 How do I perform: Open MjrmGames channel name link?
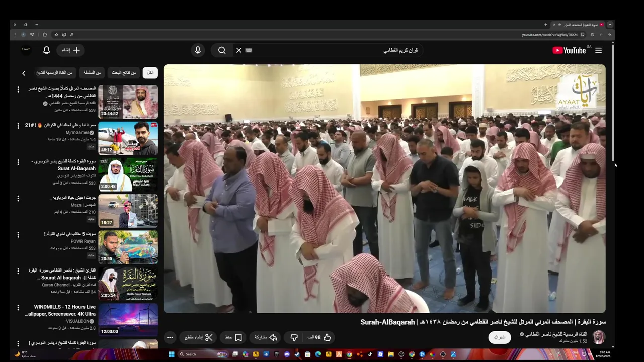77,133
